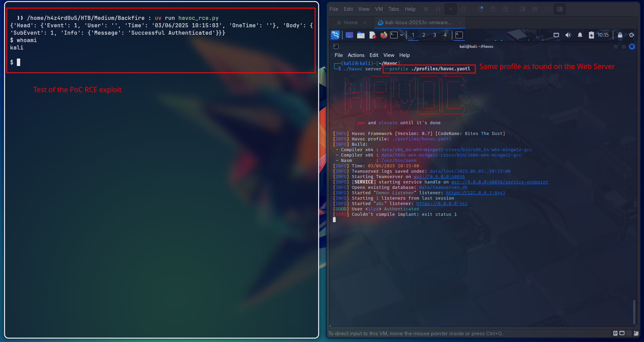The height and width of the screenshot is (342, 644).
Task: Open the wss service-endpoint link
Action: [500, 182]
